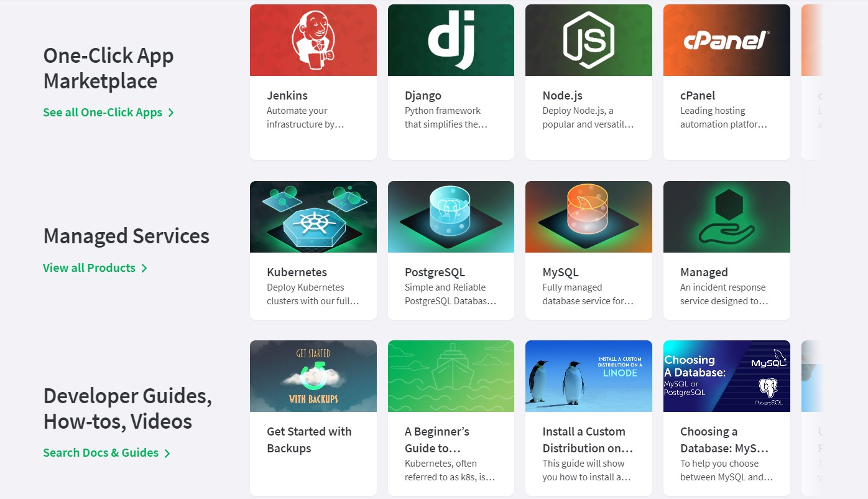Open the Get Started with Backups thumbnail
Image resolution: width=868 pixels, height=499 pixels.
[x=313, y=376]
